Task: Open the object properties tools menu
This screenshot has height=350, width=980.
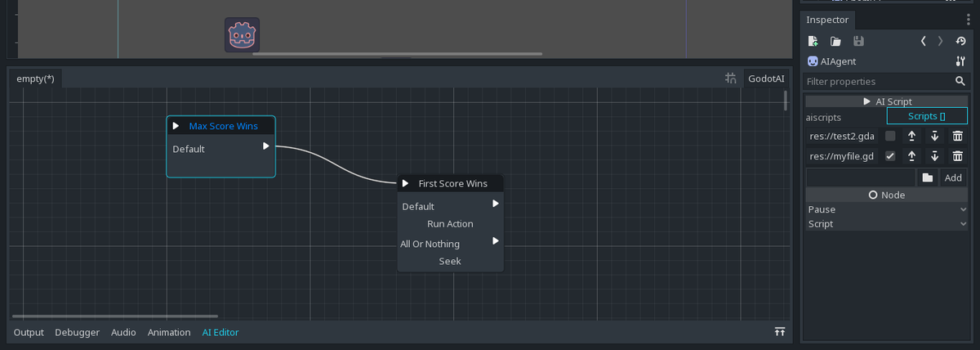Action: [960, 61]
